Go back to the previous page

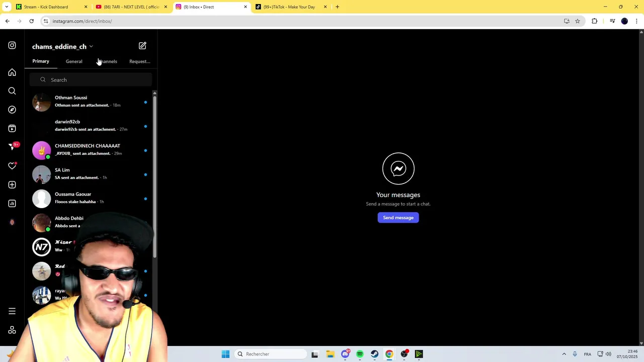pyautogui.click(x=7, y=21)
